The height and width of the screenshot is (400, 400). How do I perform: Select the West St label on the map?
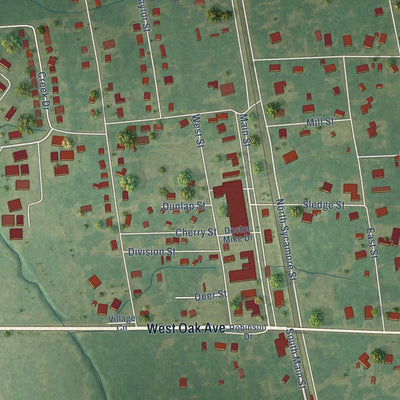[x=198, y=131]
